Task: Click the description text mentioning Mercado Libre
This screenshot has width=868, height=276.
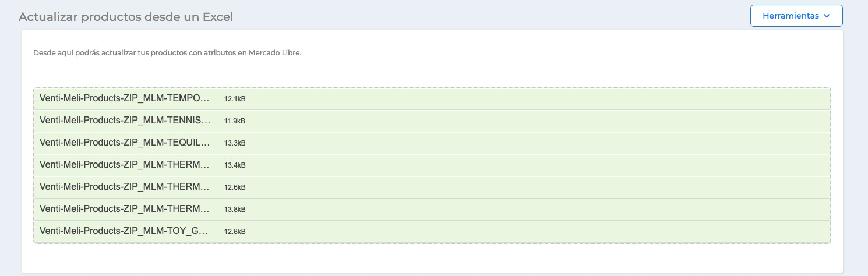Action: (167, 52)
